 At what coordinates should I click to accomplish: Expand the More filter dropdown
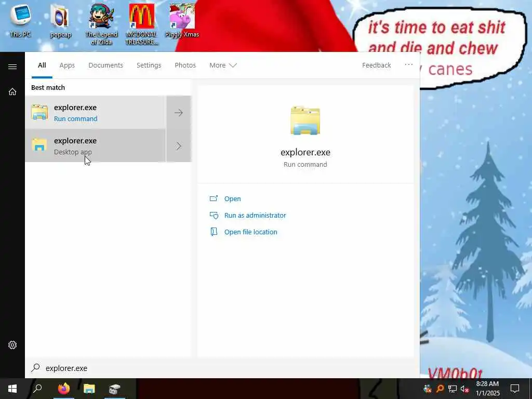(x=223, y=65)
